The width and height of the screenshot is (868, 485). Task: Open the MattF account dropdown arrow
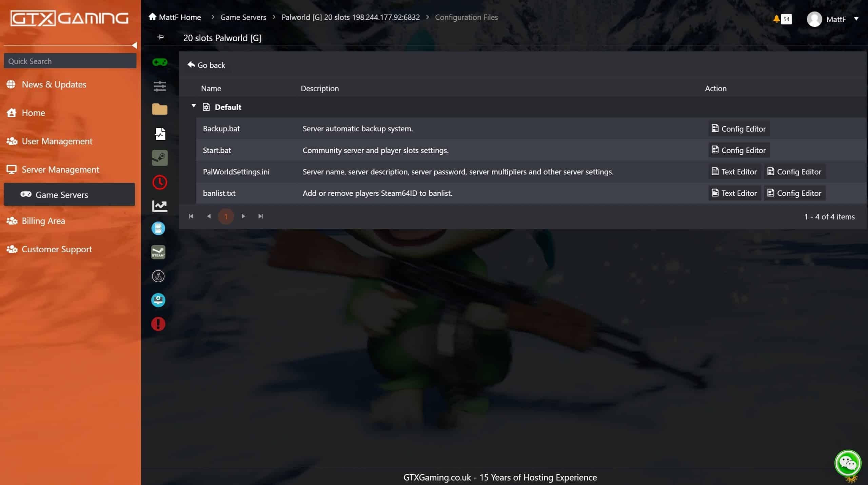pyautogui.click(x=857, y=19)
